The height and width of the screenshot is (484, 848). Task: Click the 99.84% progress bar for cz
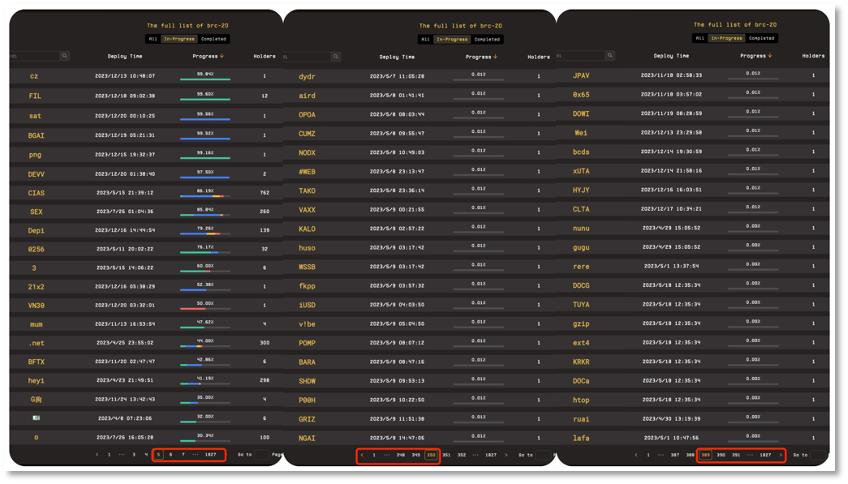[x=205, y=79]
